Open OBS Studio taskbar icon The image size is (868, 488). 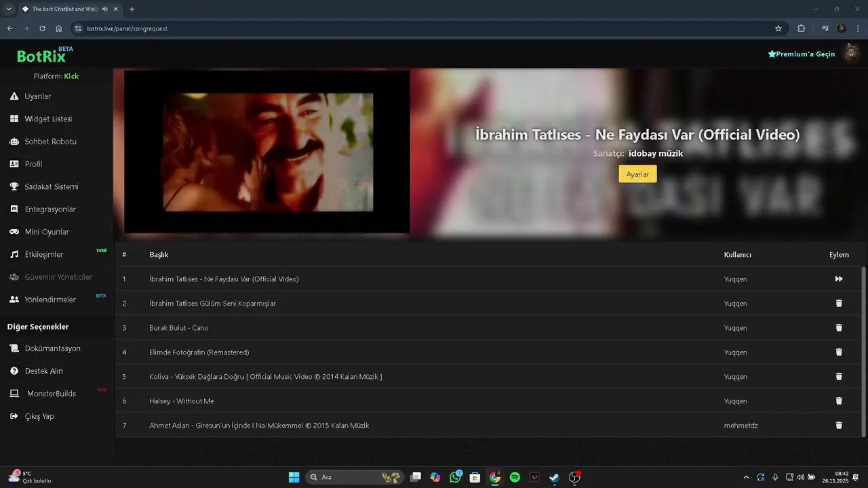coord(574,477)
